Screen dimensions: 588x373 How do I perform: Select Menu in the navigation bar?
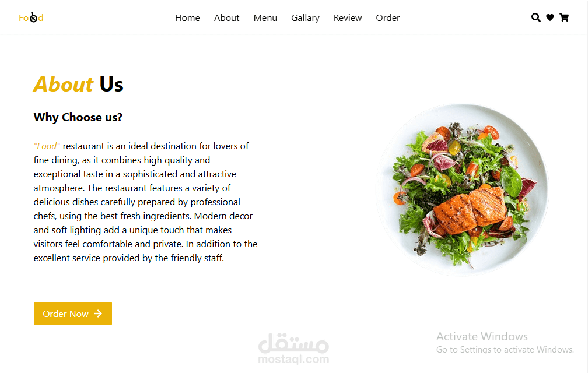(265, 18)
